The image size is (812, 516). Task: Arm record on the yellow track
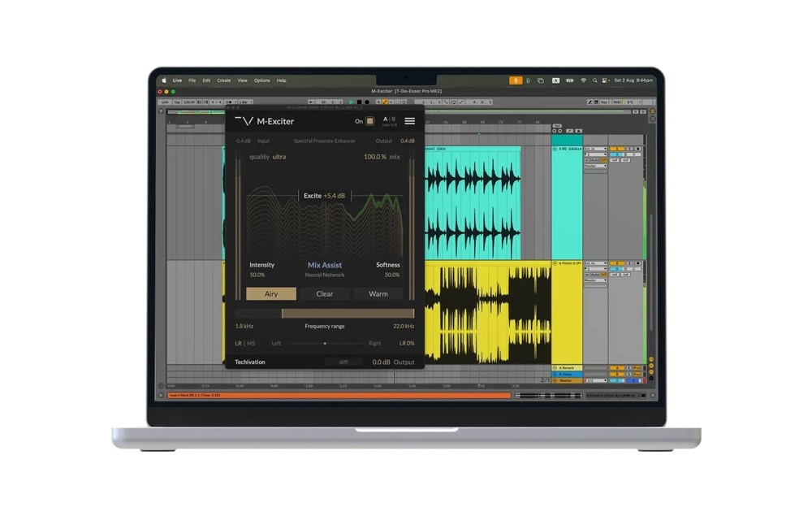pyautogui.click(x=638, y=263)
